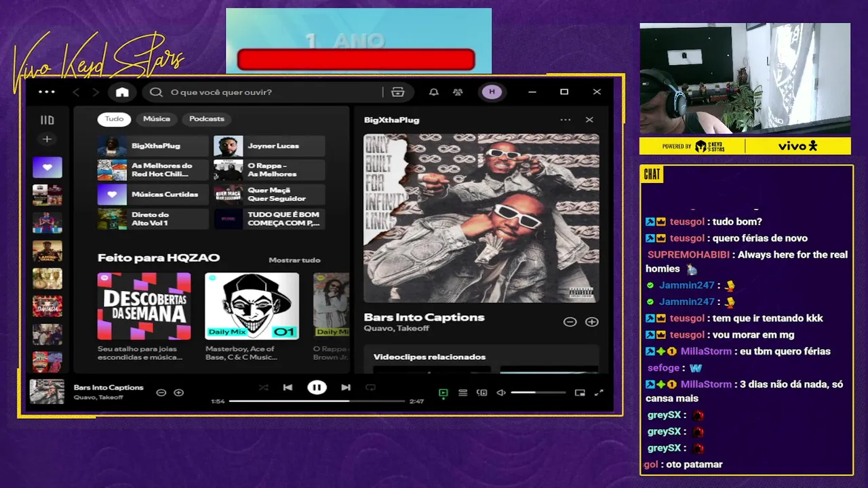Open 'TUDO QUE É BOM COMEÇA COM P' tile
The width and height of the screenshot is (868, 488).
(x=269, y=218)
